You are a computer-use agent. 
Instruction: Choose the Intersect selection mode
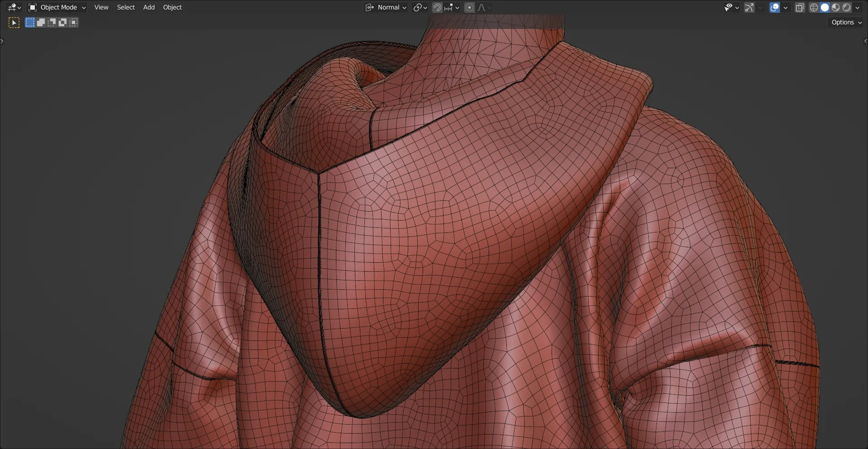tap(73, 23)
